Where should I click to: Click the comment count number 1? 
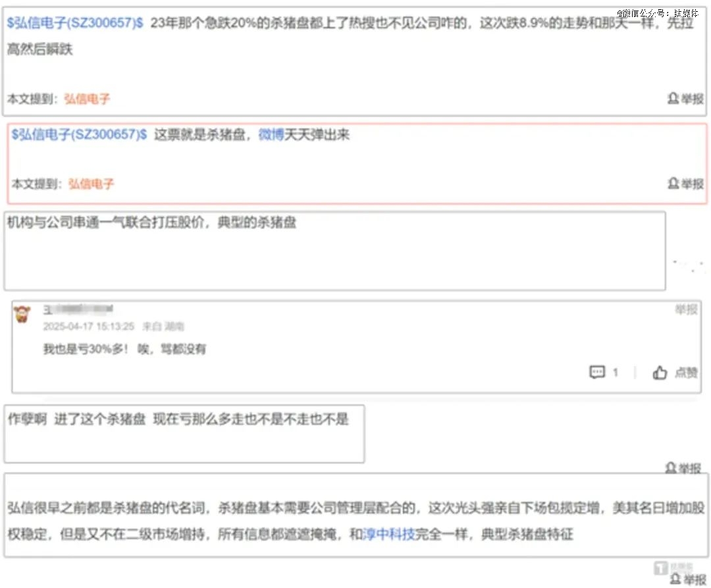[614, 372]
